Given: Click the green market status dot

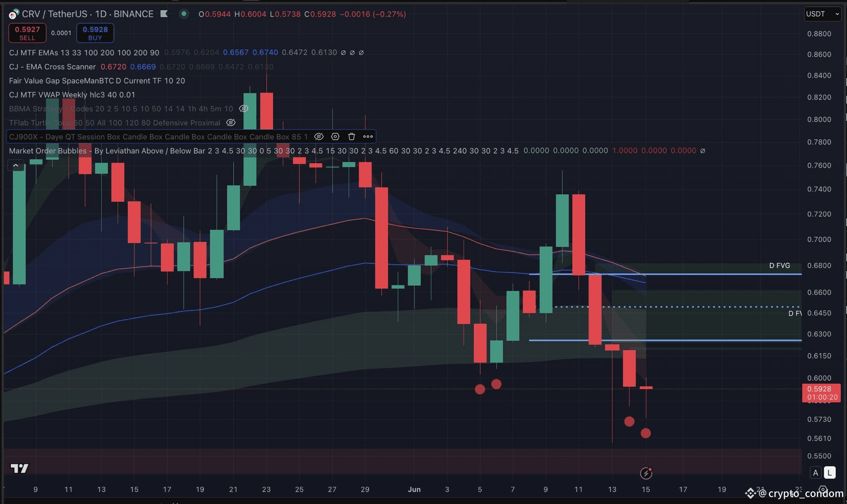Looking at the screenshot, I should click(x=184, y=14).
